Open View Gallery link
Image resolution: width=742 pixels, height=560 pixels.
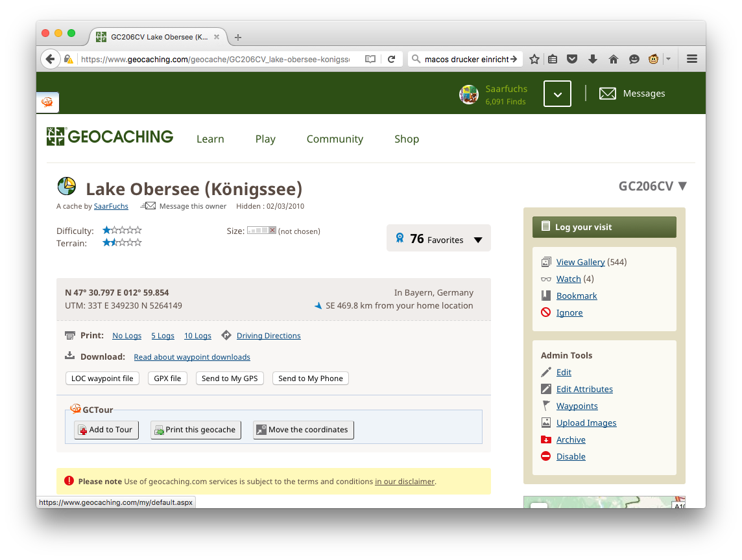580,262
